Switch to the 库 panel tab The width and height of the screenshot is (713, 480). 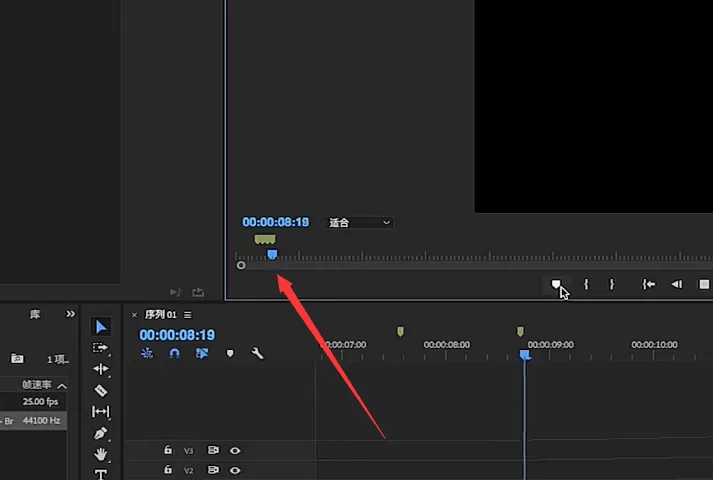click(x=35, y=314)
